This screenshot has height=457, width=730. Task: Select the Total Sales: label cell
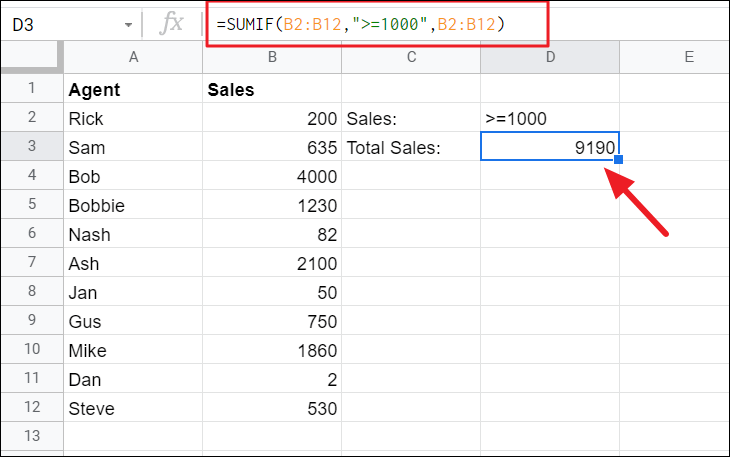[x=410, y=147]
